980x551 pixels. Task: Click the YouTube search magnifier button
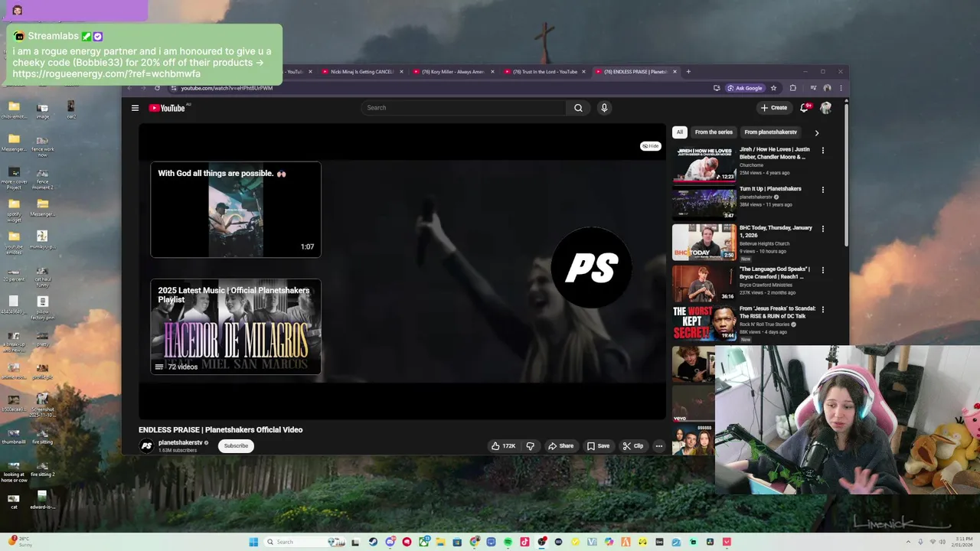(x=578, y=108)
